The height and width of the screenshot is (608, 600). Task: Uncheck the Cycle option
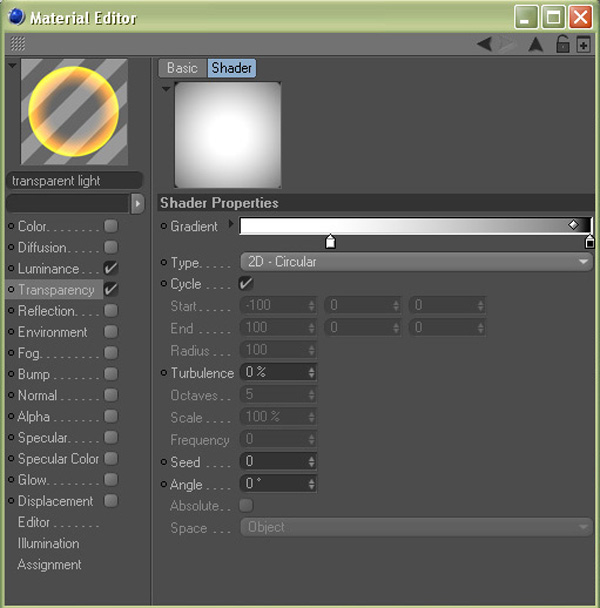pyautogui.click(x=246, y=284)
